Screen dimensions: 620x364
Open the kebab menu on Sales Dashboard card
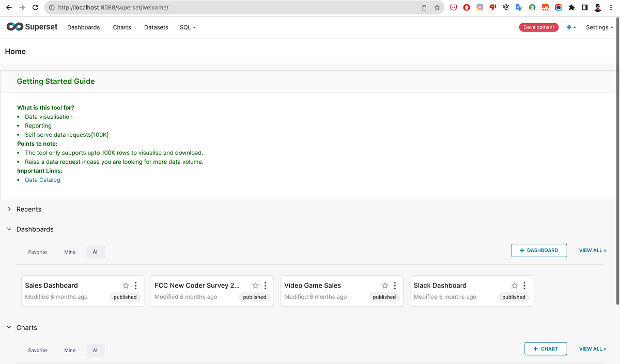(x=135, y=286)
